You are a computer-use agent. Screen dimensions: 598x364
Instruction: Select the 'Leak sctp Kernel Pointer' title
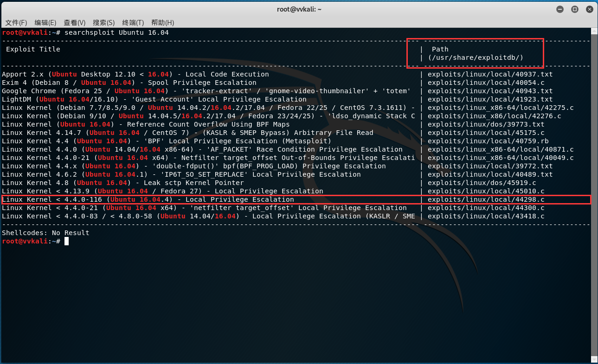point(123,183)
